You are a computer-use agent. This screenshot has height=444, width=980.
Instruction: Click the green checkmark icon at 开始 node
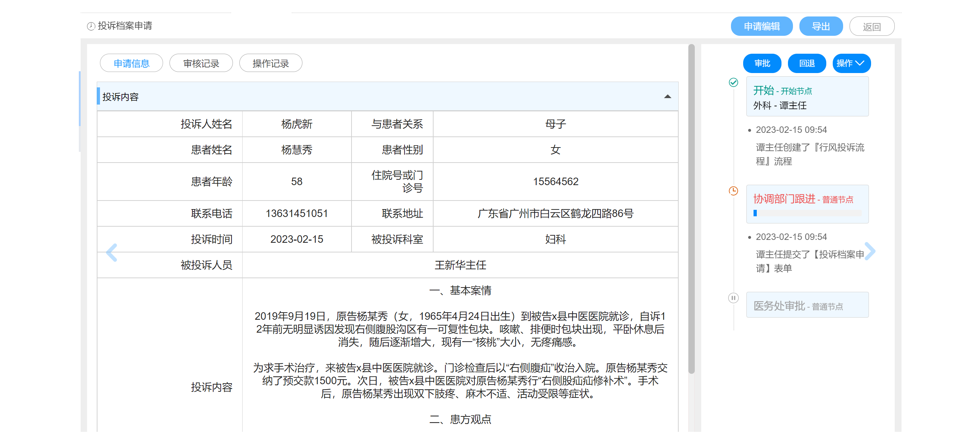point(733,82)
